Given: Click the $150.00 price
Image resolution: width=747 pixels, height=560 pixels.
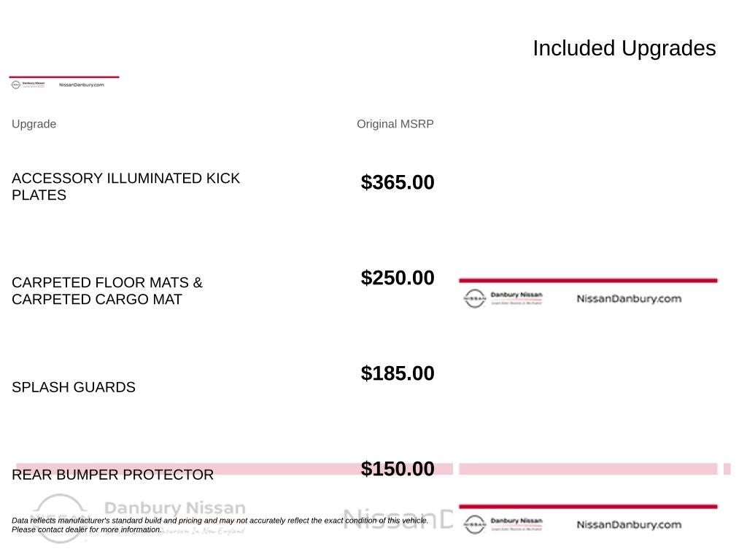Looking at the screenshot, I should click(x=398, y=469).
